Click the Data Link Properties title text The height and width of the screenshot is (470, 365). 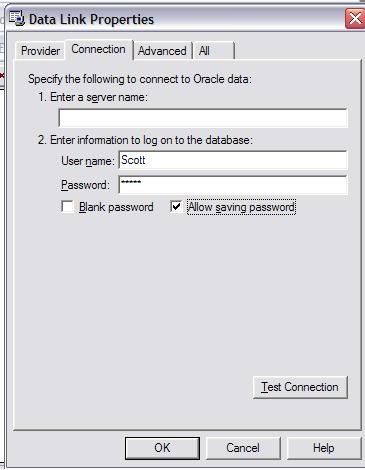point(91,19)
